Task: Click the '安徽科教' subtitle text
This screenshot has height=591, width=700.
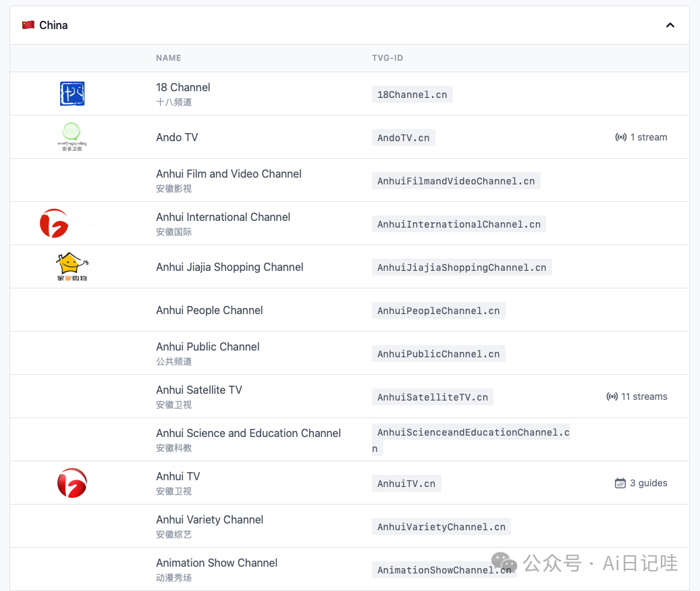Action: (173, 448)
